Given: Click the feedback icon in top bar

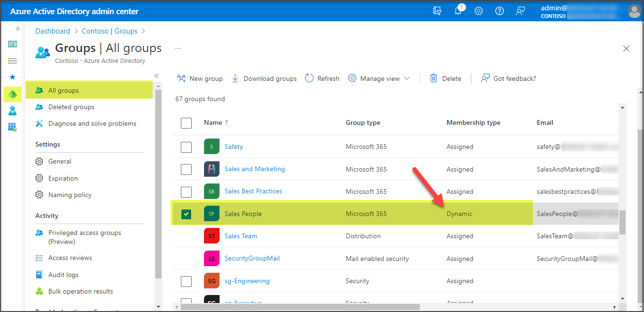Looking at the screenshot, I should 520,11.
